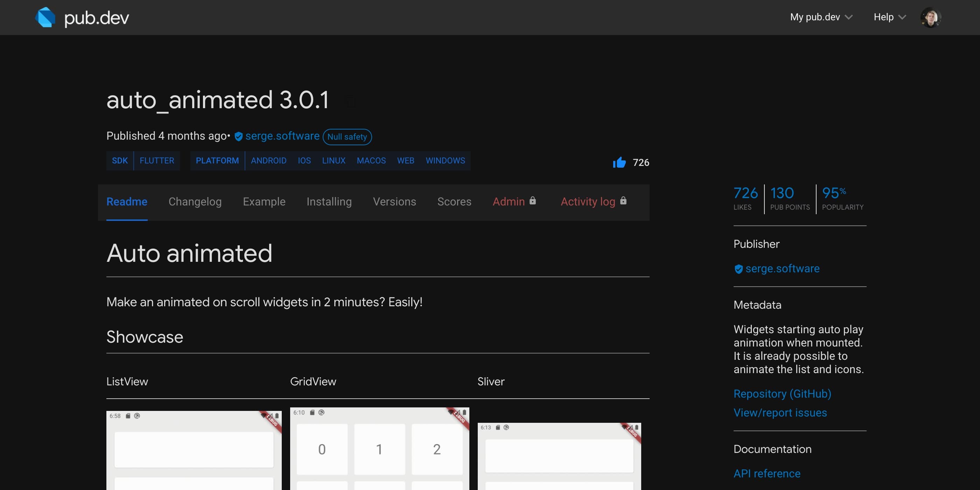The image size is (980, 490).
Task: Click the verified publisher shield beside serge.software
Action: click(x=239, y=136)
